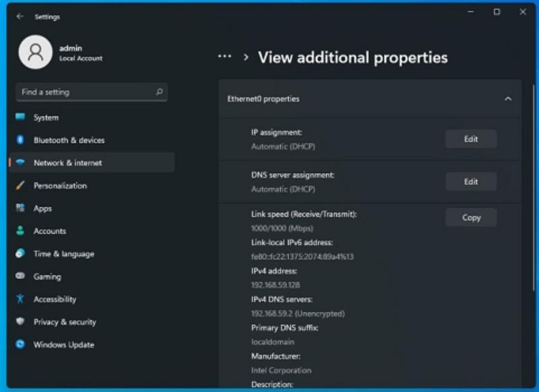Collapse the Ethernet0 properties section
Screen dimensions: 539x392
point(508,99)
